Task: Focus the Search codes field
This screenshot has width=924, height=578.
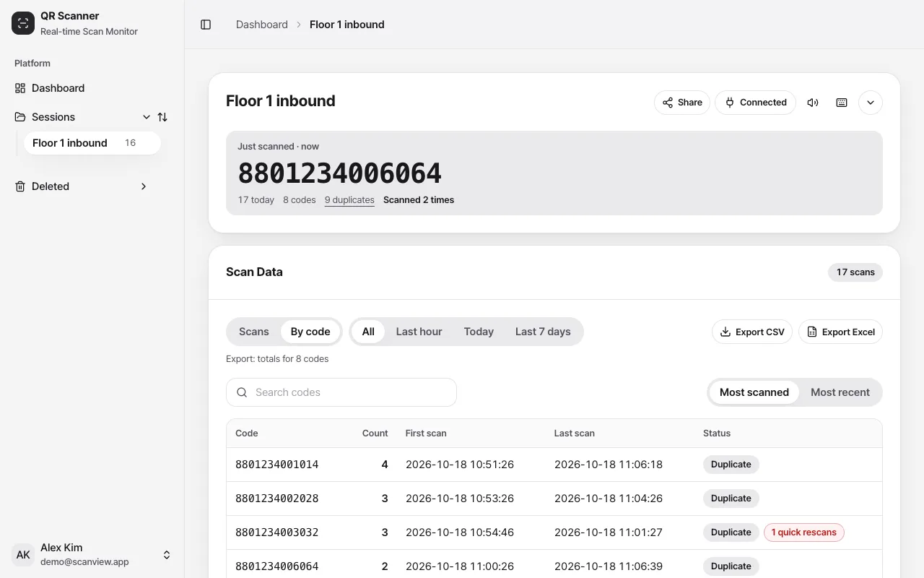Action: click(x=341, y=392)
